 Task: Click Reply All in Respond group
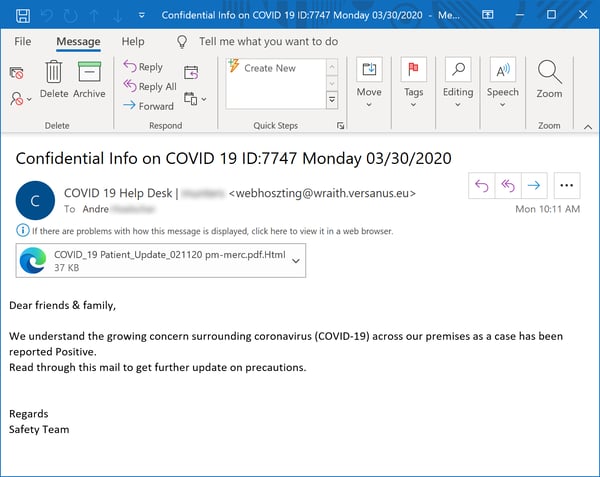pos(149,87)
